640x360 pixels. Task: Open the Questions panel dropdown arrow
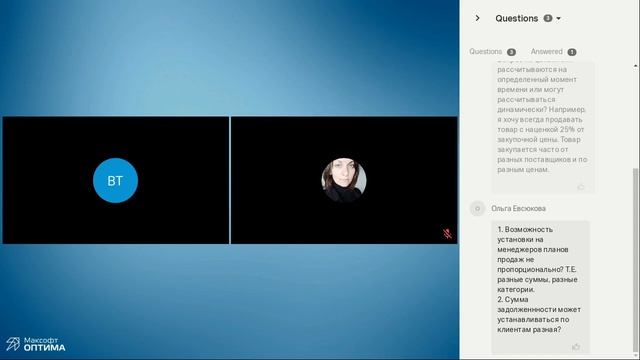[558, 19]
